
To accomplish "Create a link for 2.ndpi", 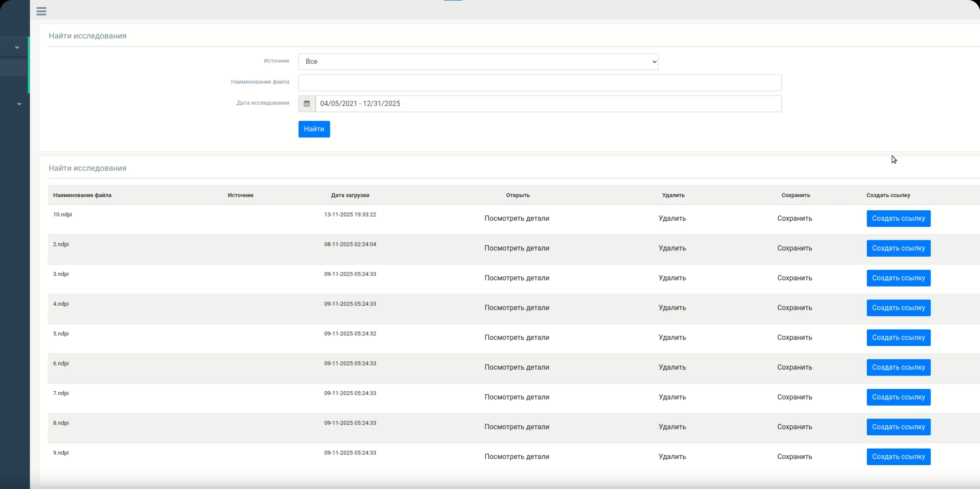I will click(899, 248).
